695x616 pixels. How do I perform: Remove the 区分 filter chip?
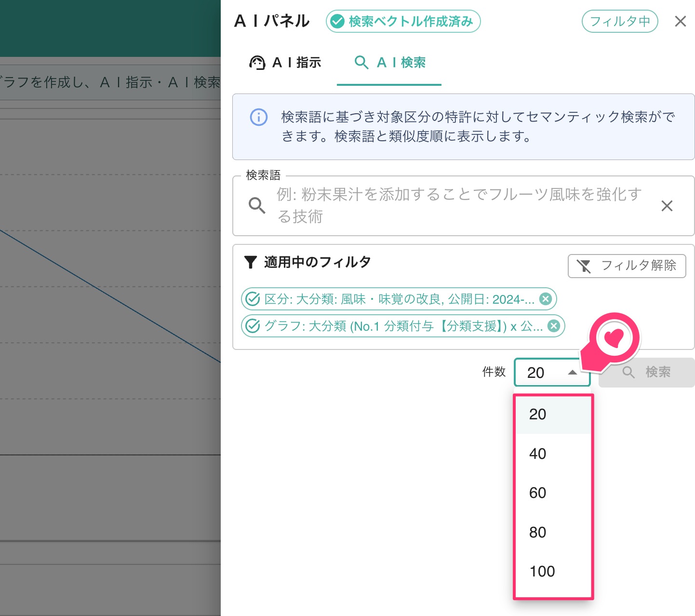coord(545,299)
